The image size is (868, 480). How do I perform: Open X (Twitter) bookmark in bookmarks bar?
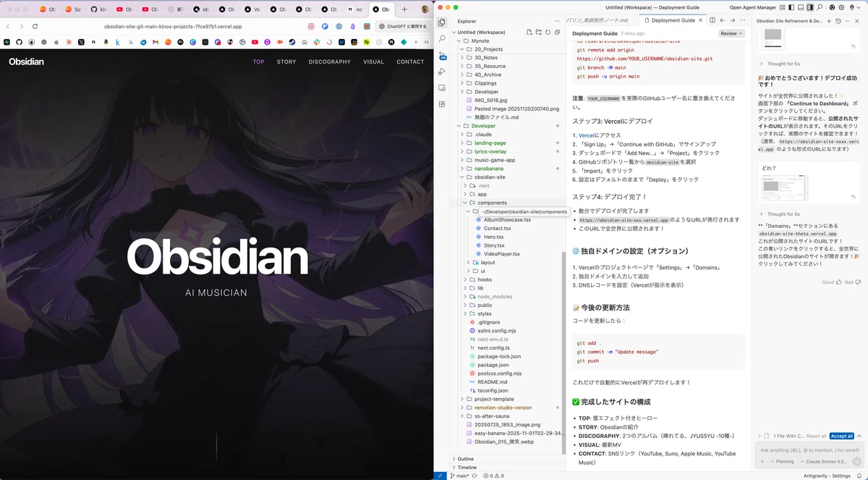pos(81,42)
